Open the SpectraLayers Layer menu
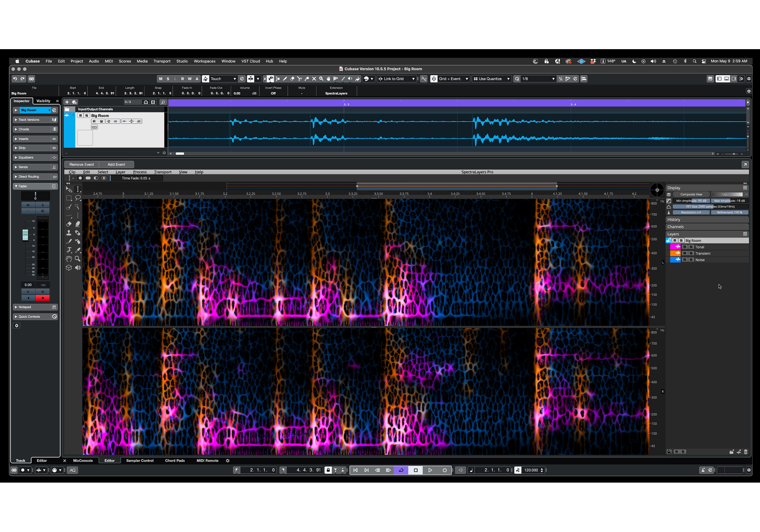Image resolution: width=760 pixels, height=532 pixels. click(x=121, y=172)
